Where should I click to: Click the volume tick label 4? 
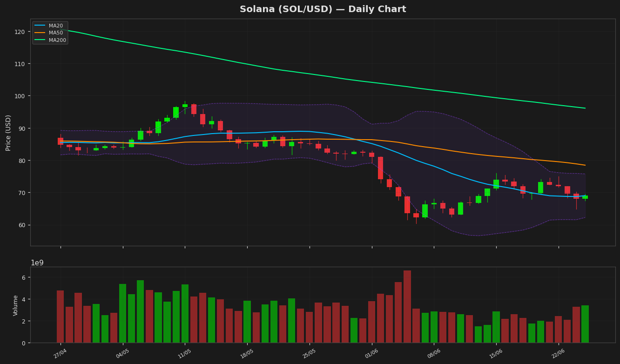point(23,299)
